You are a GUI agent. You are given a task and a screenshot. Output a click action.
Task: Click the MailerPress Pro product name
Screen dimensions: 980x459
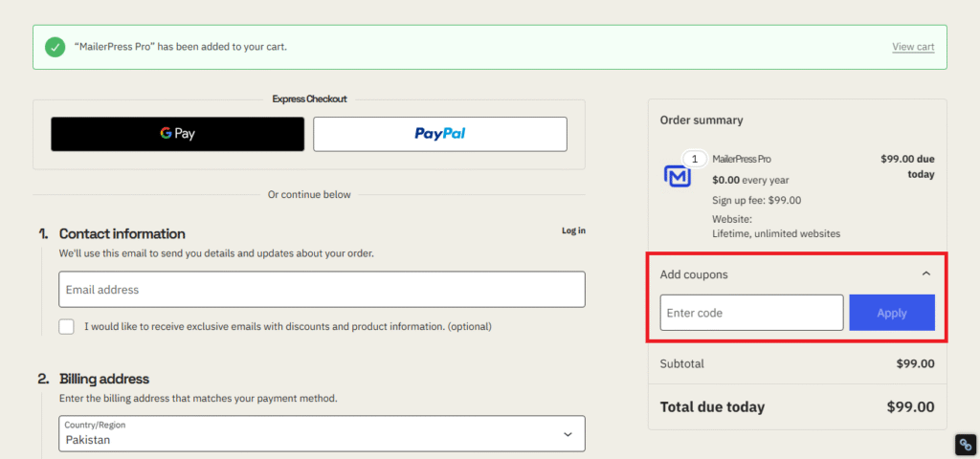click(742, 159)
